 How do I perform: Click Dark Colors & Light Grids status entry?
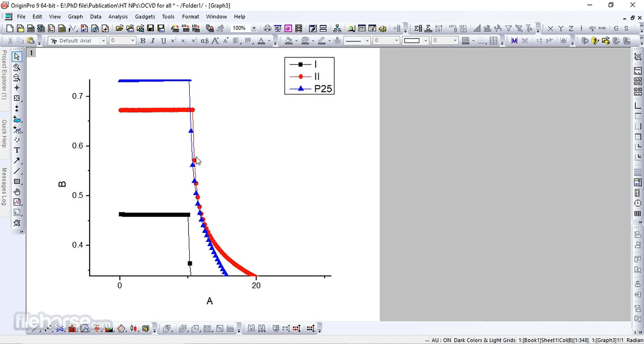coord(484,340)
